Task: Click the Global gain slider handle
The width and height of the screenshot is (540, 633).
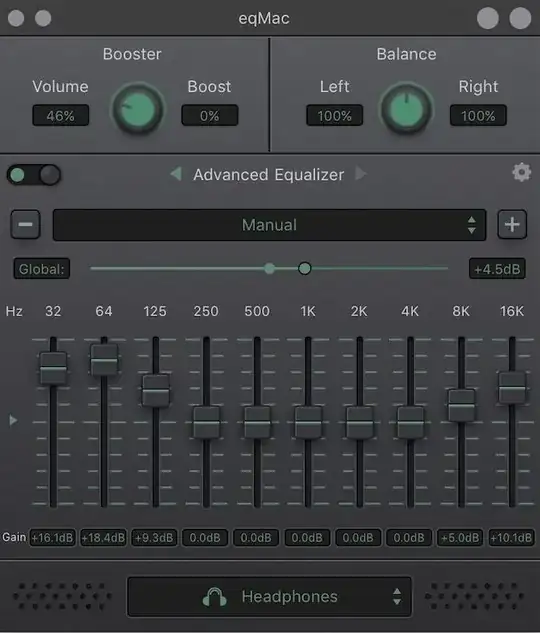Action: click(x=305, y=268)
